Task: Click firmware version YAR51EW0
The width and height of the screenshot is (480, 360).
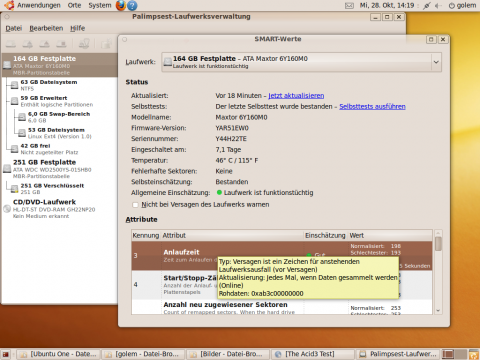Action: pos(232,128)
